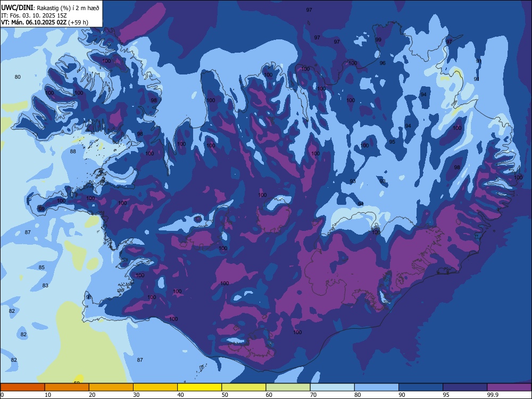This screenshot has width=532, height=399.
Task: Choose the light green 60–70 legend swatch
Action: [x=288, y=387]
